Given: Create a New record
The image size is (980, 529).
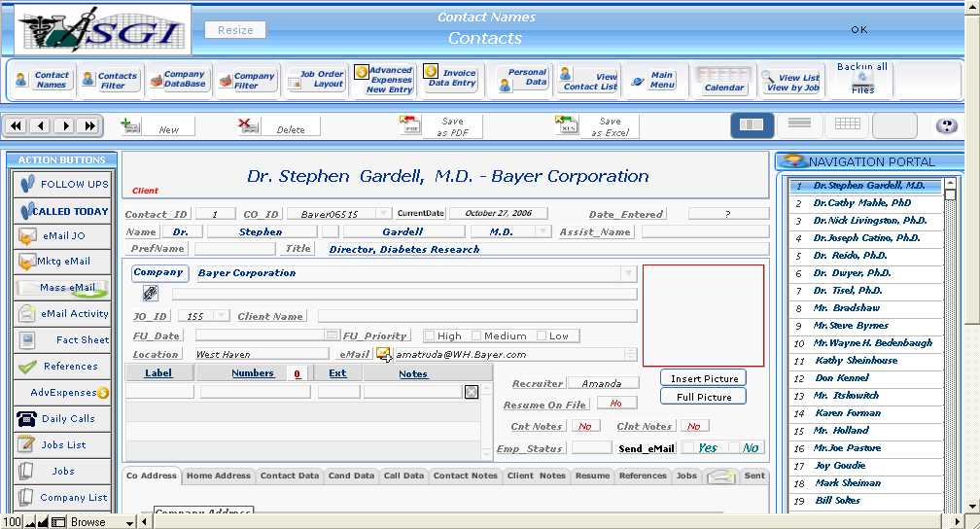Looking at the screenshot, I should click(x=157, y=127).
